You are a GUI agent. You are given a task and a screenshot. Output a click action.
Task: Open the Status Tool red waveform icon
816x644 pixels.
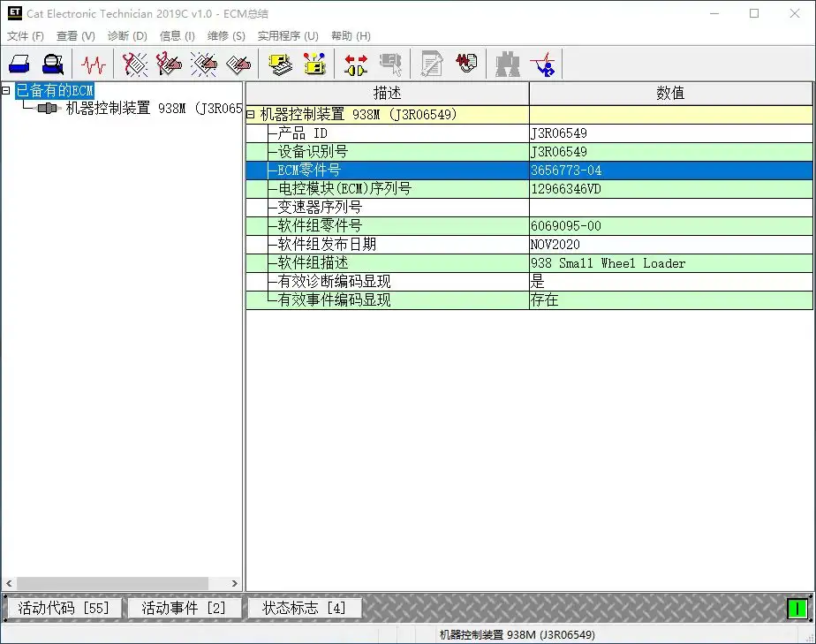tap(93, 64)
